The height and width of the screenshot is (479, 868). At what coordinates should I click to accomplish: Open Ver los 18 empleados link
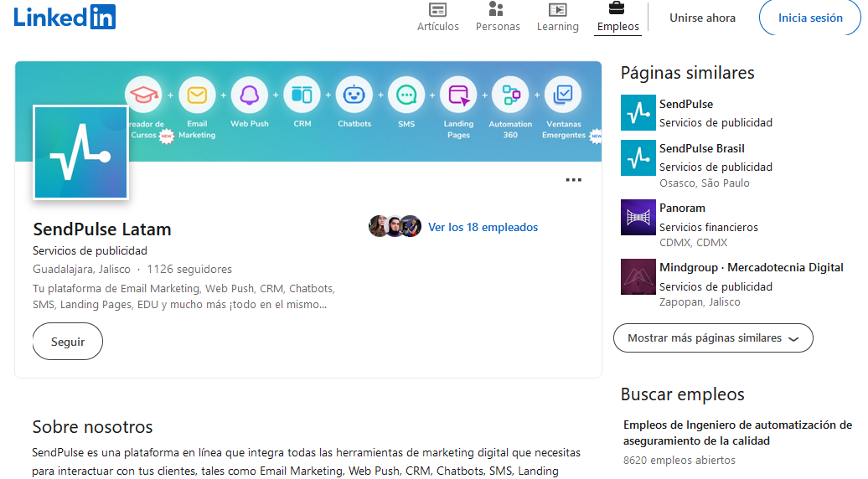pyautogui.click(x=483, y=227)
